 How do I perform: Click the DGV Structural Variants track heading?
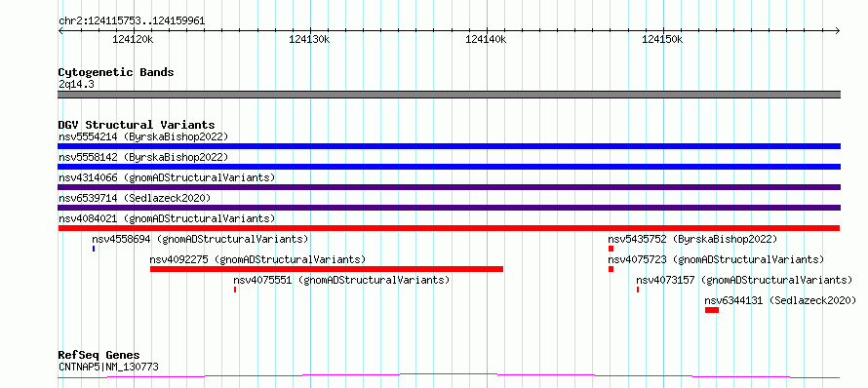pyautogui.click(x=137, y=125)
